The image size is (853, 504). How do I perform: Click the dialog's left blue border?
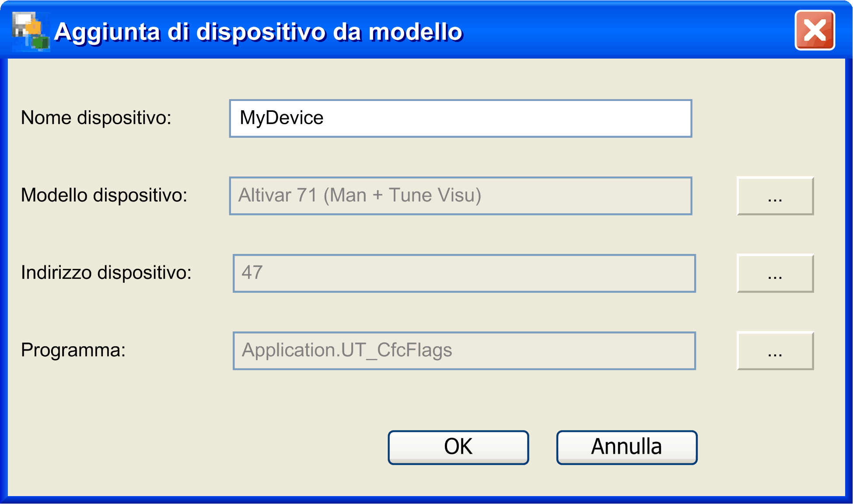[x=3, y=280]
